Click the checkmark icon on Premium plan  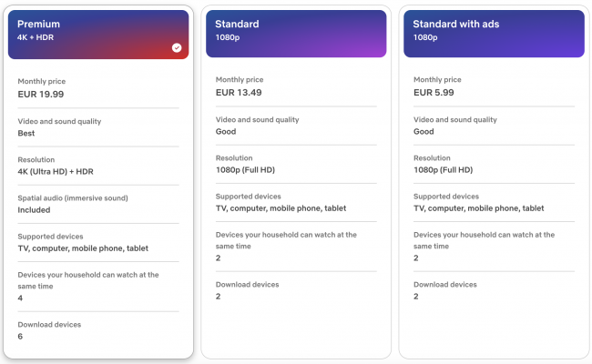pos(177,48)
